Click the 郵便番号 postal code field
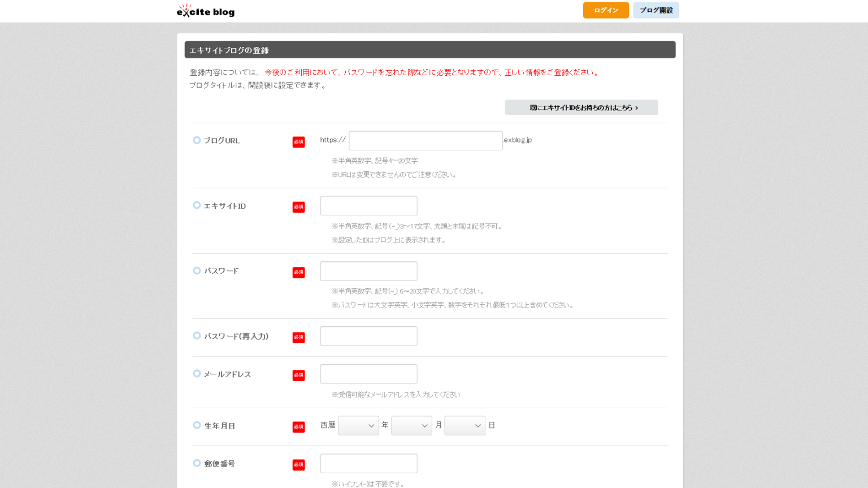This screenshot has height=488, width=868. pyautogui.click(x=368, y=464)
